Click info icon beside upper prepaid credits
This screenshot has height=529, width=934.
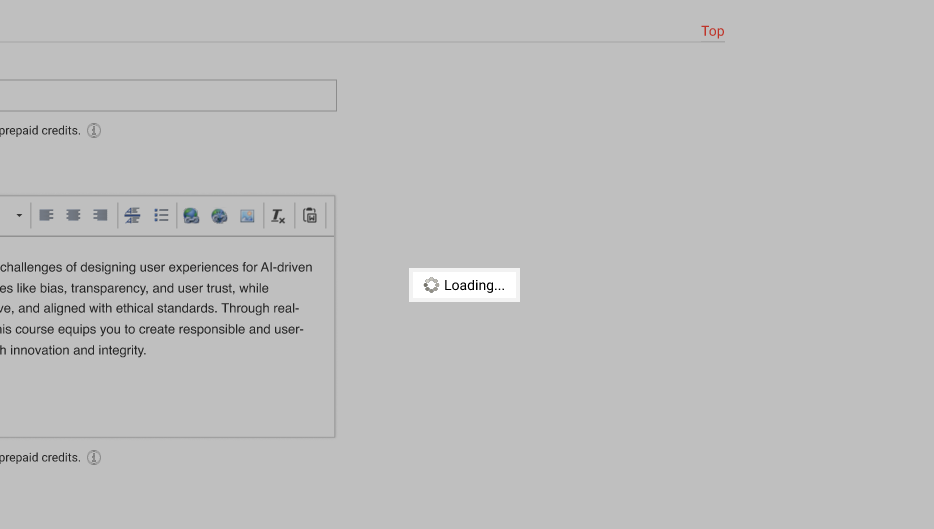pyautogui.click(x=94, y=130)
